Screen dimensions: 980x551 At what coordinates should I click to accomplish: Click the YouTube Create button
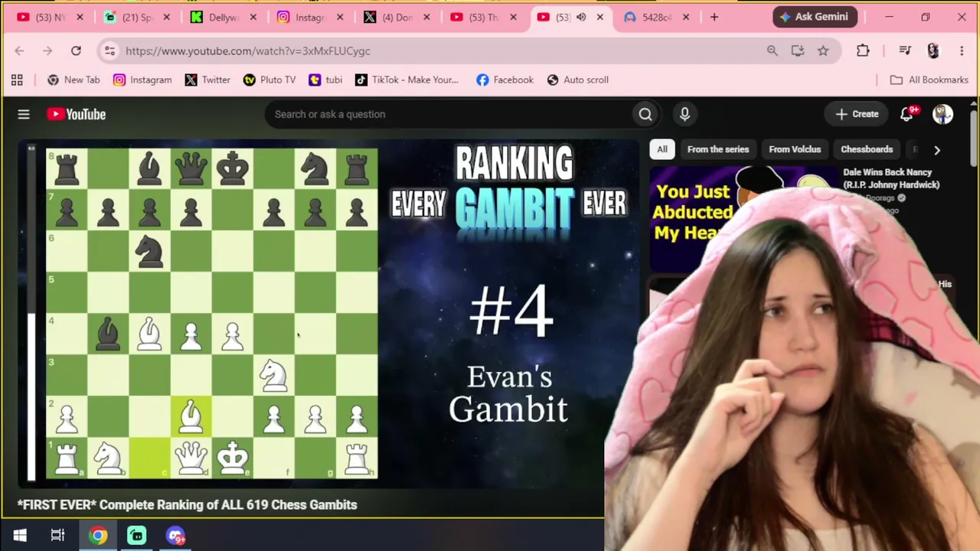tap(857, 114)
